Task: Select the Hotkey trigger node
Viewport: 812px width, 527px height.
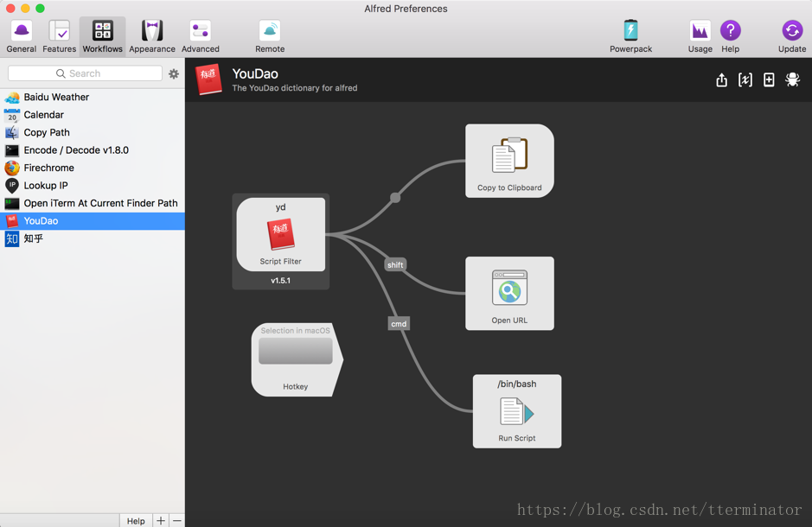Action: click(x=297, y=360)
